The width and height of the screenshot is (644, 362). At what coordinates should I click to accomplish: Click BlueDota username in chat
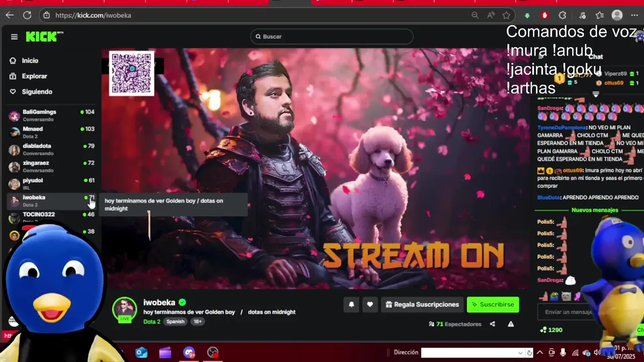coord(548,198)
